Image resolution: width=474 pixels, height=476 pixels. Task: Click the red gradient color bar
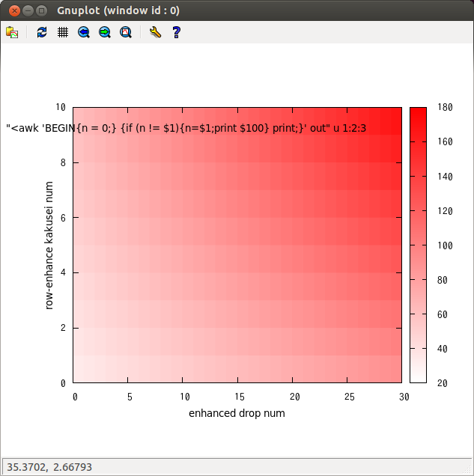pos(418,245)
